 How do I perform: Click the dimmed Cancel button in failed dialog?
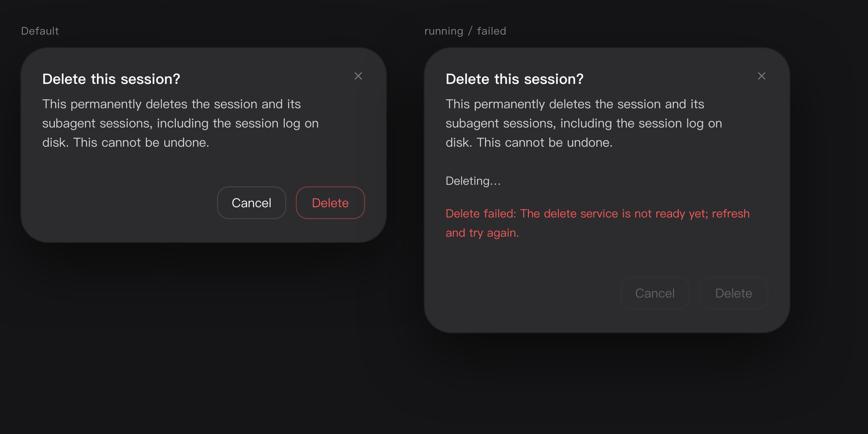[x=655, y=293]
